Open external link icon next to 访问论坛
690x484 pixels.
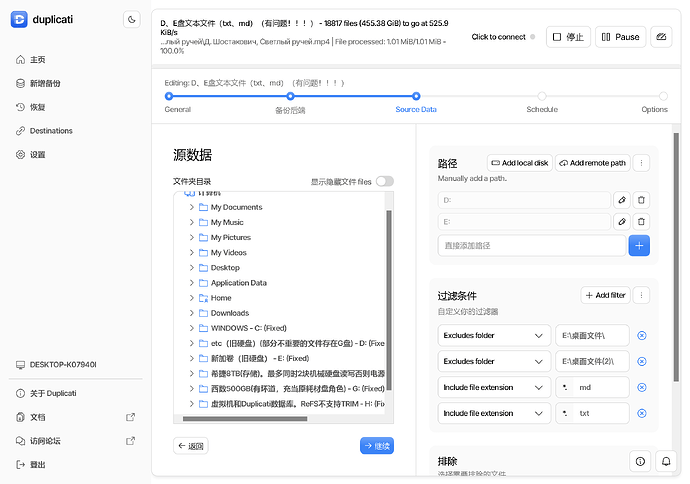coord(130,441)
